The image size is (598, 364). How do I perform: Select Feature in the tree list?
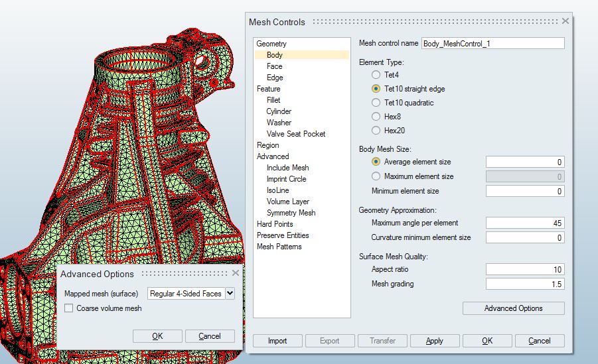click(269, 89)
